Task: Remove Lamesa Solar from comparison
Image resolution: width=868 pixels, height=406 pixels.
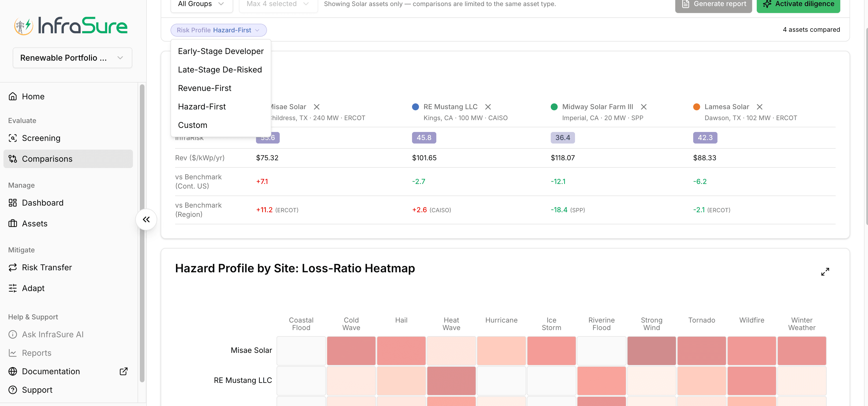Action: (759, 107)
